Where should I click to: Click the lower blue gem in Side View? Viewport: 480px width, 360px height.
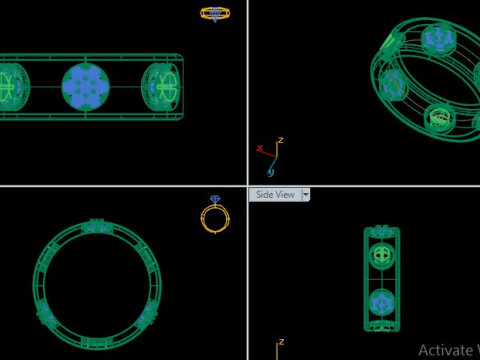382,303
